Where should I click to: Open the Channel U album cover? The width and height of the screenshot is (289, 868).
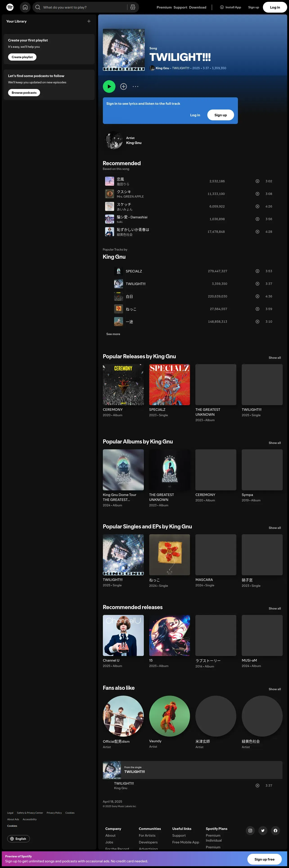click(x=123, y=636)
